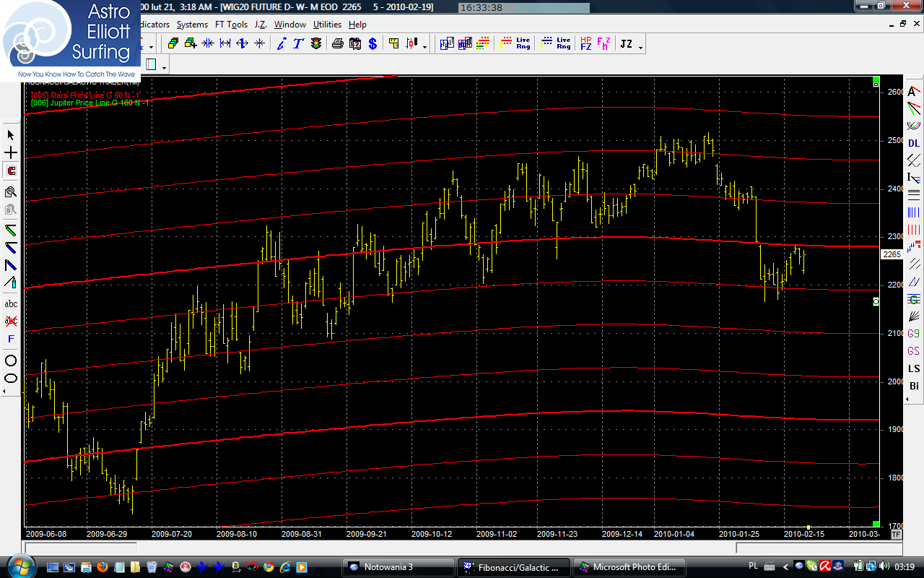Toggle the green square at chart top-right
924x578 pixels.
[876, 79]
